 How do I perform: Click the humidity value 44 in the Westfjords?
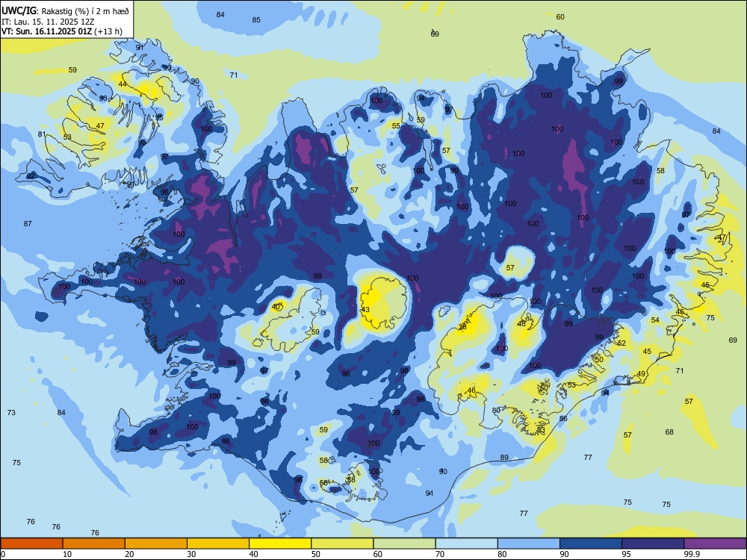click(x=123, y=84)
